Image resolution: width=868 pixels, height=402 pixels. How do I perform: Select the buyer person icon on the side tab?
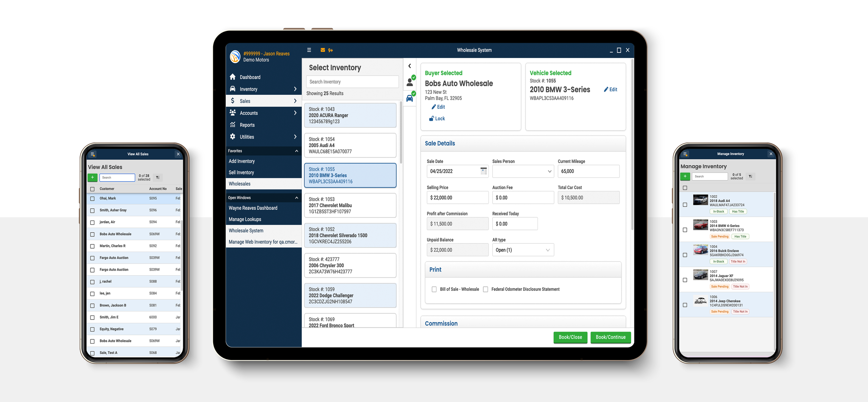click(x=410, y=82)
